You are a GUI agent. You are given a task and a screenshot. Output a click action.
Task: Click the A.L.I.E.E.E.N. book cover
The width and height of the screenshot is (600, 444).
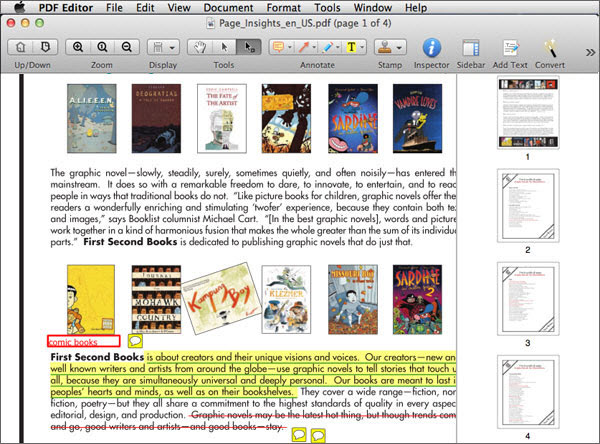click(x=91, y=119)
